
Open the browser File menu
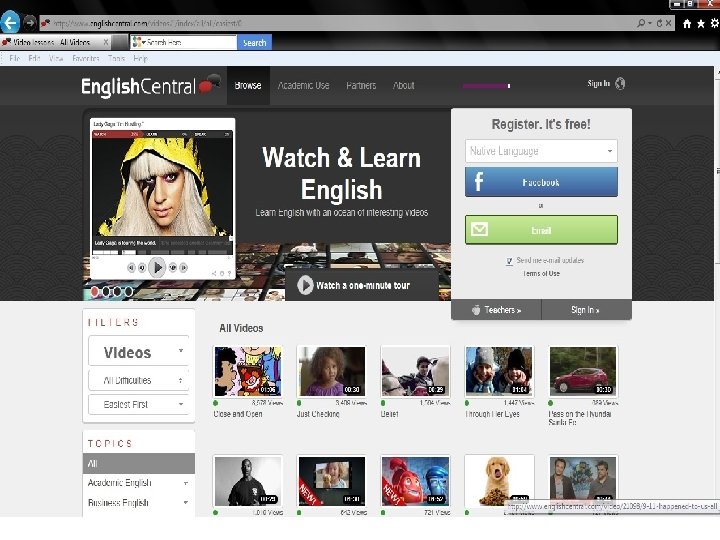(x=14, y=58)
